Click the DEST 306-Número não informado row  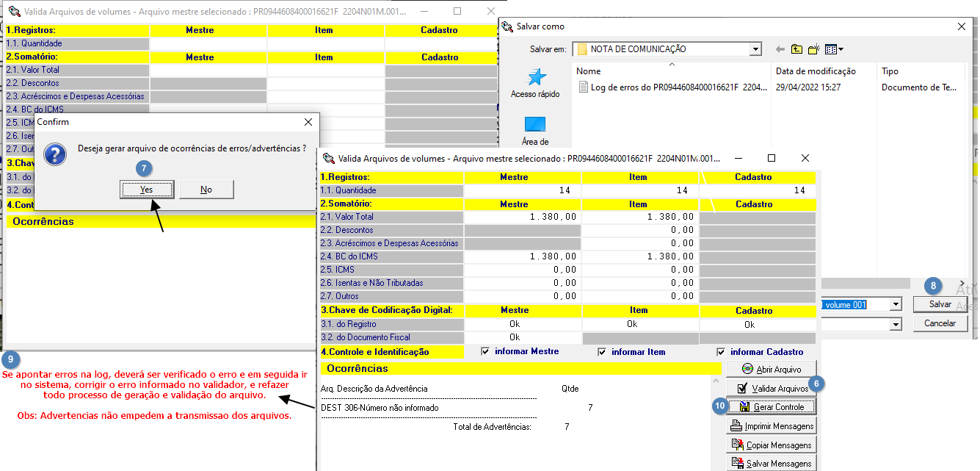coord(457,407)
